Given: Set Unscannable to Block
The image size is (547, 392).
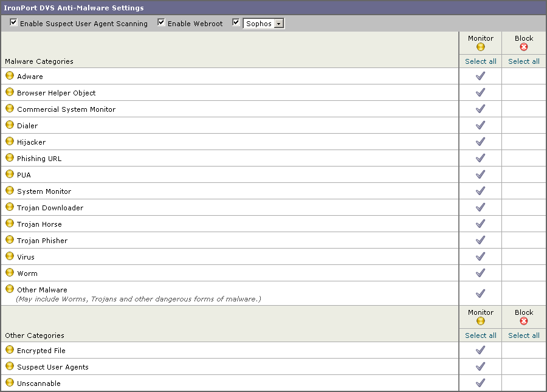Looking at the screenshot, I should pyautogui.click(x=524, y=383).
